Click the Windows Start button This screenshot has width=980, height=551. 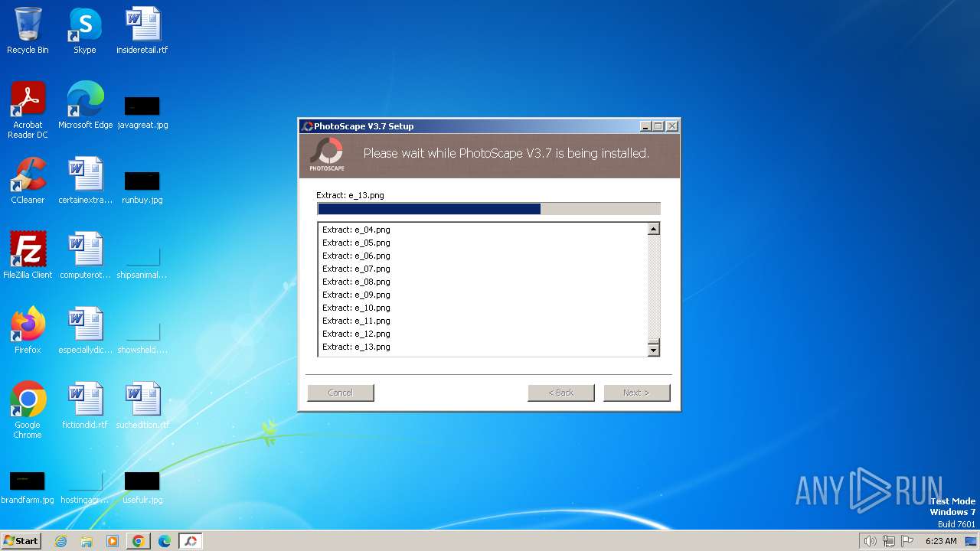[21, 541]
